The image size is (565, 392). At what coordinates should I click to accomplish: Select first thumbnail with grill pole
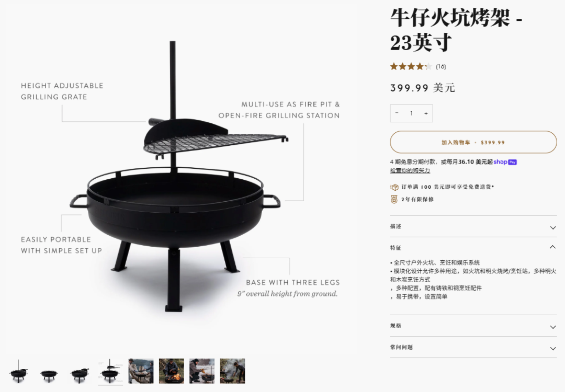click(19, 371)
